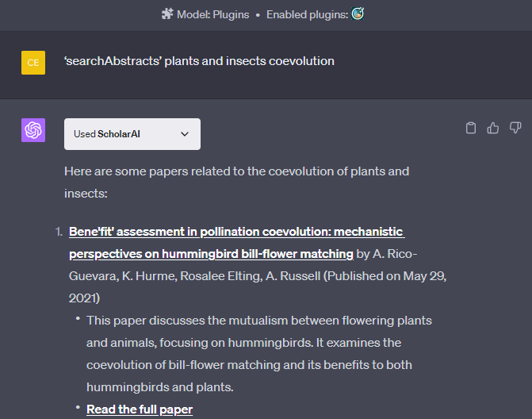This screenshot has height=419, width=532.
Task: Click the puzzle piece plugins icon
Action: tap(166, 14)
